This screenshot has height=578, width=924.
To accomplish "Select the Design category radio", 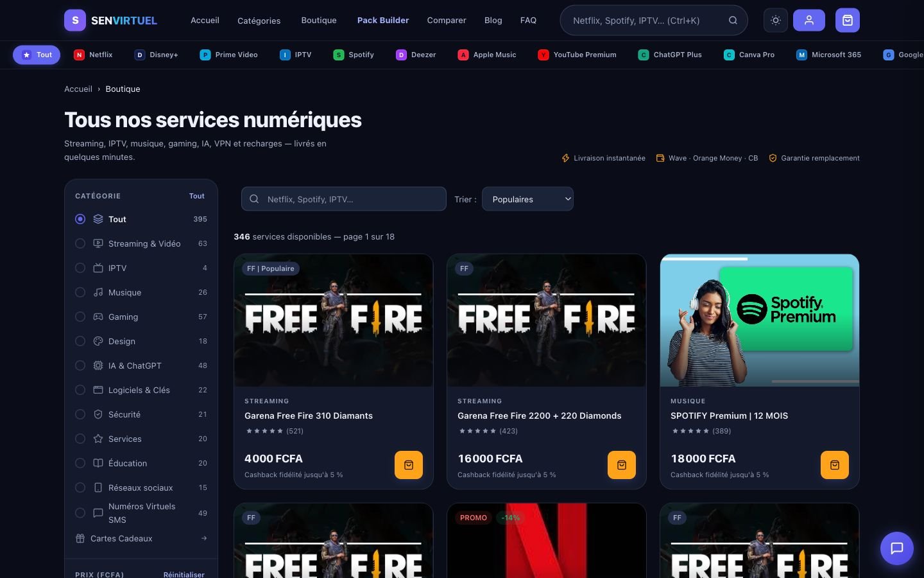I will click(80, 341).
